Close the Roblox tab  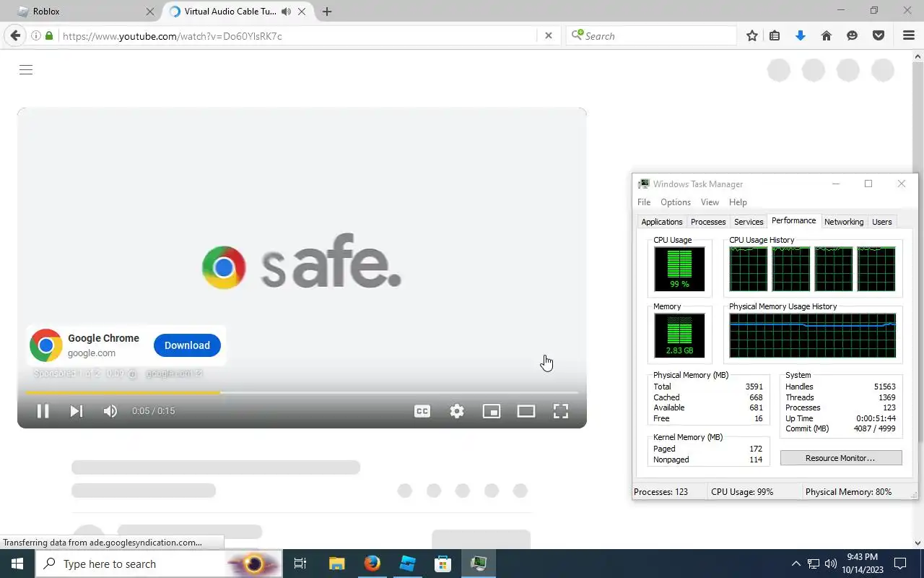click(x=150, y=12)
